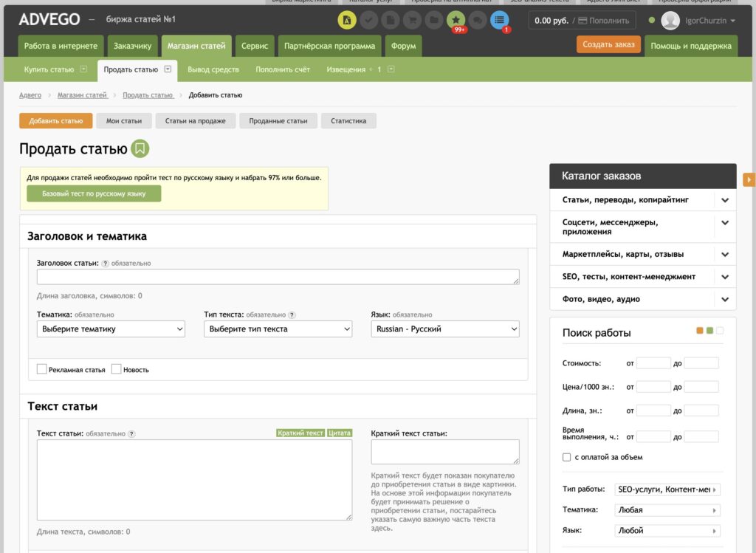The image size is (756, 553).
Task: Open the Язык dropdown Russian - Русский
Action: (x=445, y=329)
